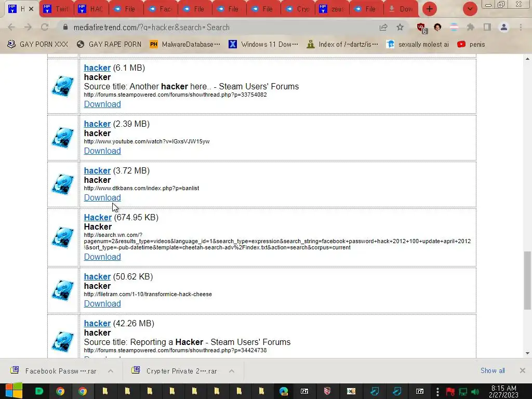
Task: Click the disk icon of the 50.62 KB result
Action: (x=63, y=290)
